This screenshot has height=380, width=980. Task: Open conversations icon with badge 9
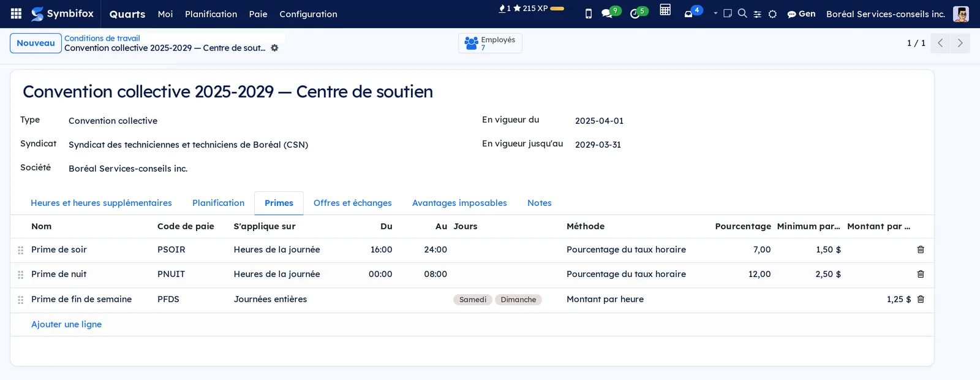pos(611,12)
